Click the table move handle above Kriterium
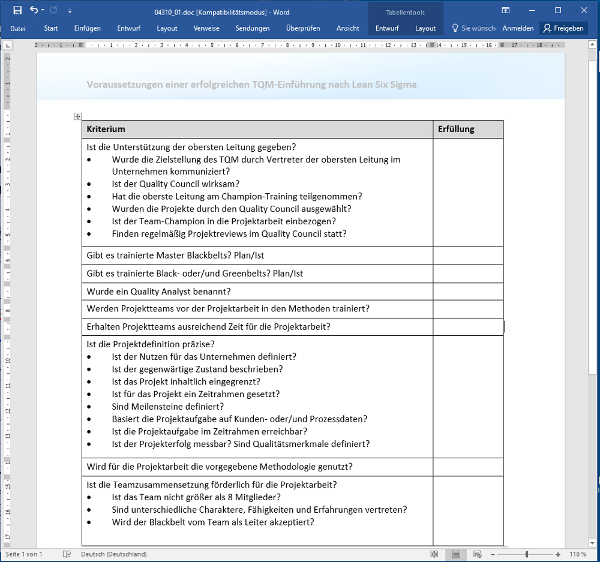This screenshot has height=562, width=600. (x=78, y=118)
